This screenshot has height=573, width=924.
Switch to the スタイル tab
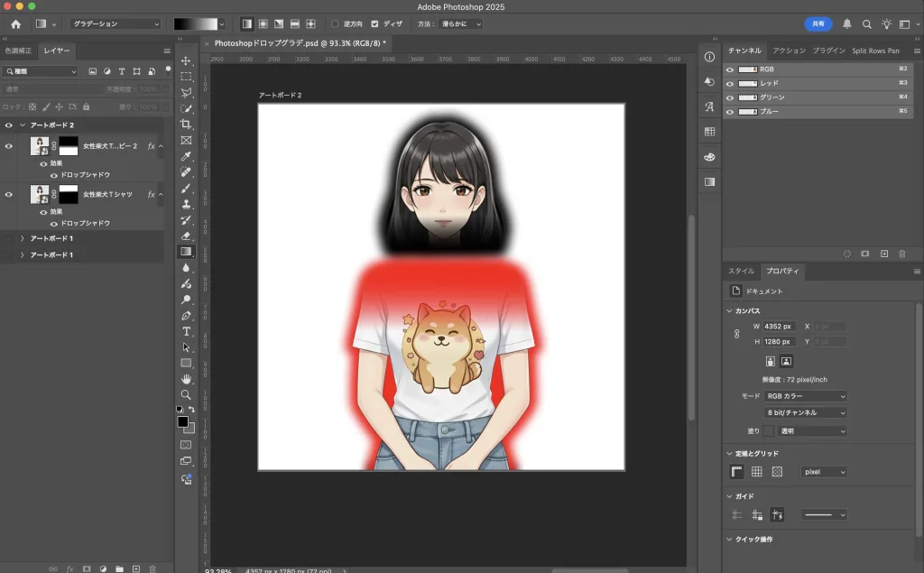(x=741, y=271)
